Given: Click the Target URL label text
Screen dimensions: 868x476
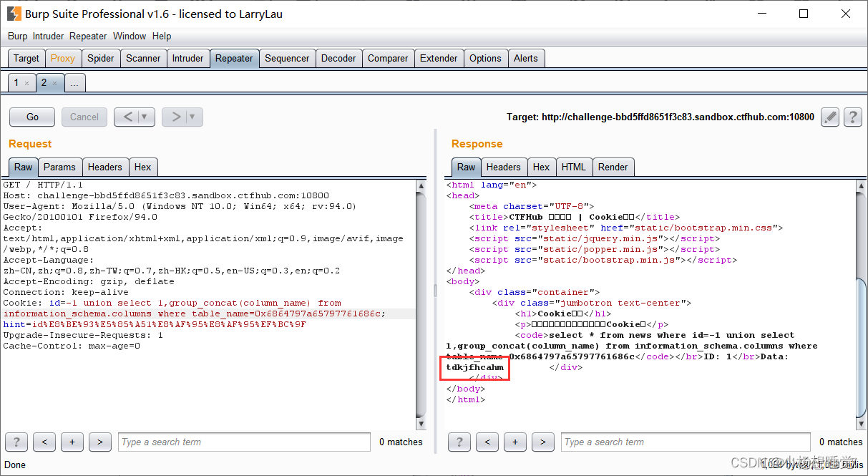Looking at the screenshot, I should tap(660, 117).
